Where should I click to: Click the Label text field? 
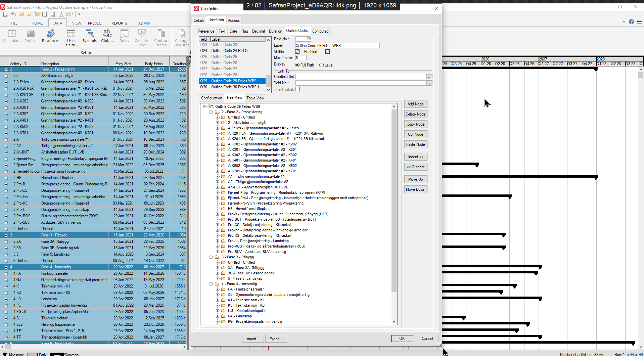coord(337,46)
